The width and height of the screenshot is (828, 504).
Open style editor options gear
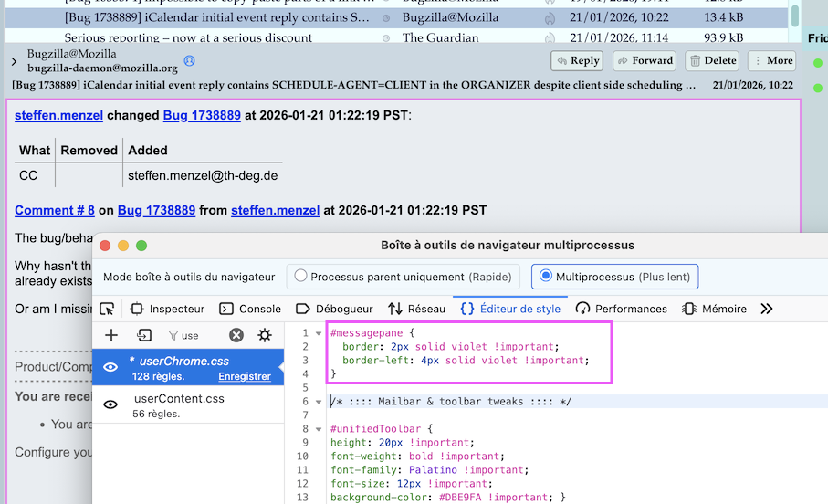pos(264,335)
